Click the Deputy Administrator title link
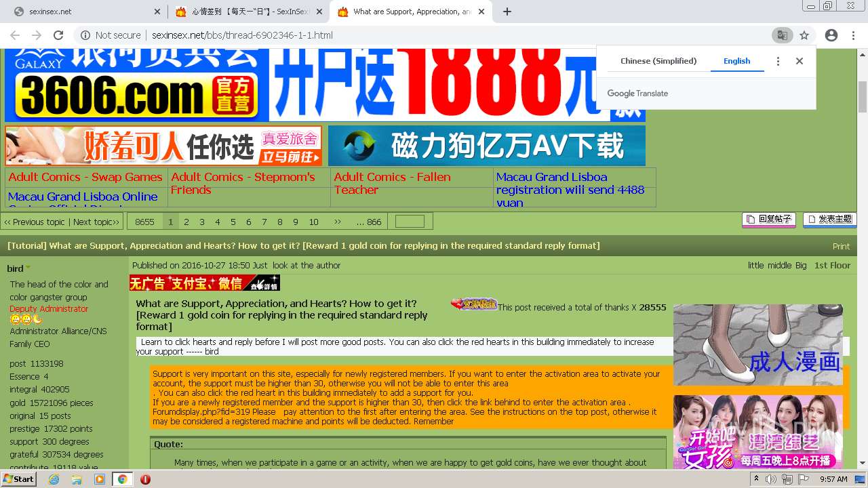The width and height of the screenshot is (868, 488). point(49,308)
